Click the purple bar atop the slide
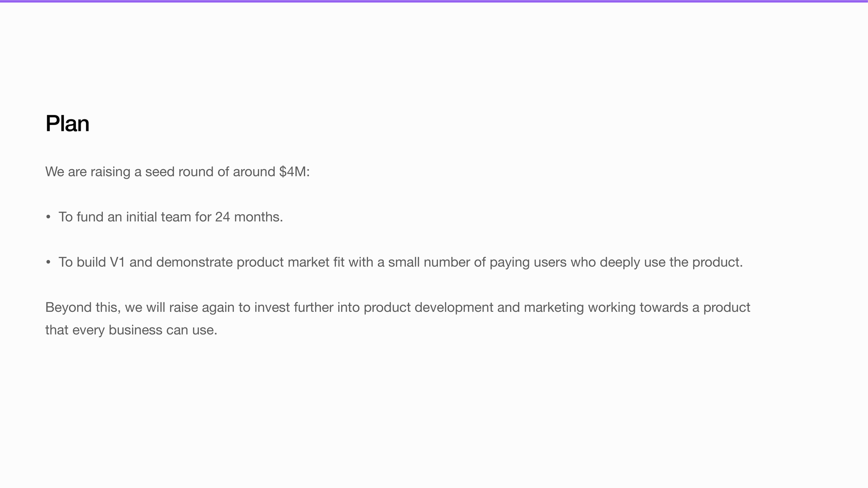868x488 pixels. click(x=434, y=1)
